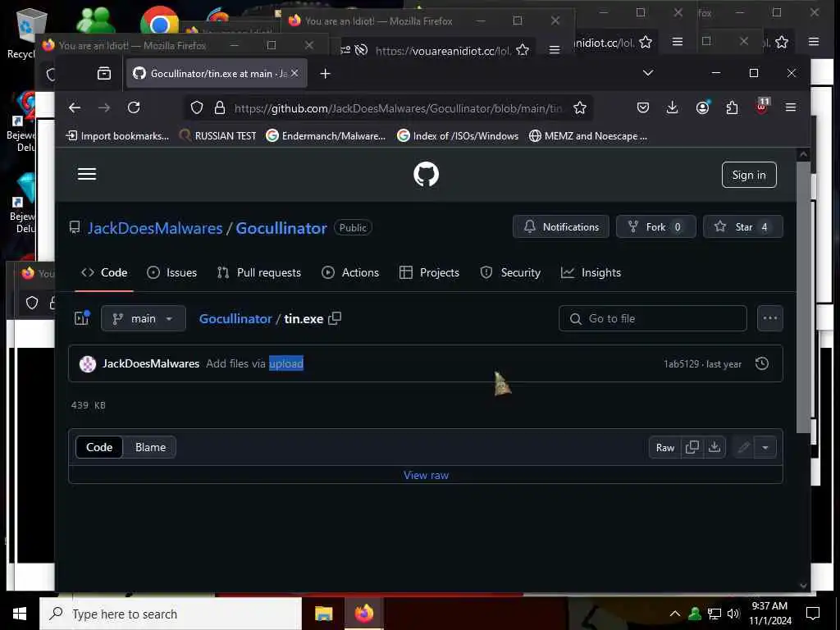Image resolution: width=840 pixels, height=630 pixels.
Task: Open the Security tab
Action: click(510, 272)
